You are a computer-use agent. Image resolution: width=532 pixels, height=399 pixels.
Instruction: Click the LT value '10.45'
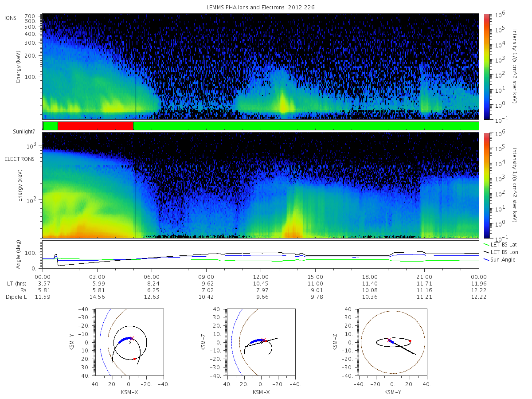pyautogui.click(x=261, y=283)
